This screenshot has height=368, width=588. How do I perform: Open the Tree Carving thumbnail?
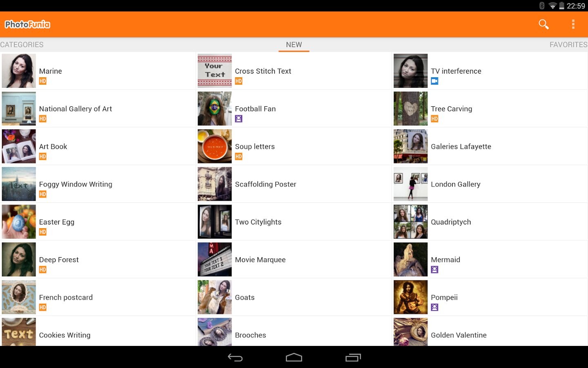pos(410,109)
